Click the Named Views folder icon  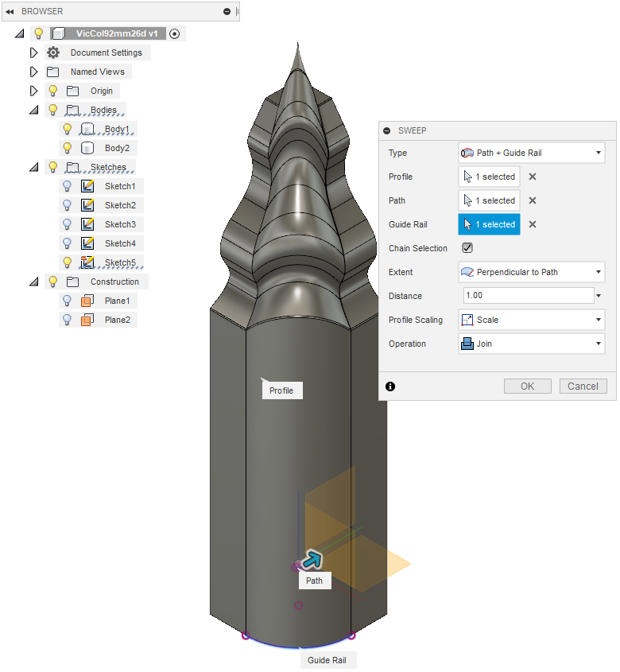point(52,72)
